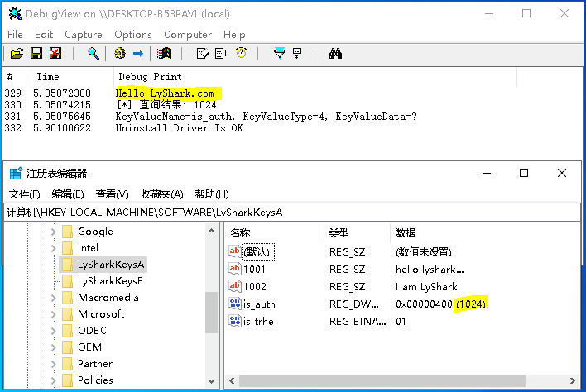
Task: Expand the Policies registry key
Action: click(54, 380)
